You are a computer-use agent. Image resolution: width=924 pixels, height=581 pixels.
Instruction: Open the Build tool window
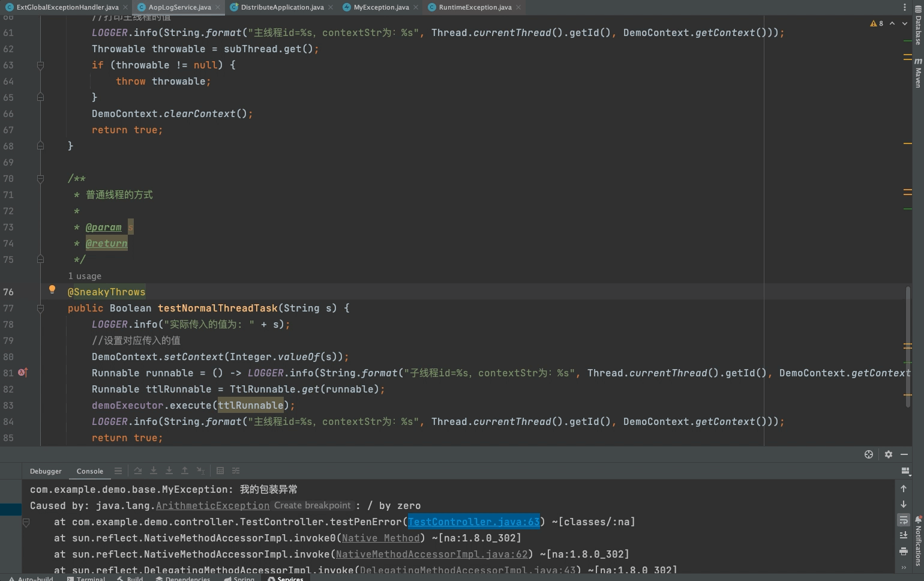click(130, 579)
